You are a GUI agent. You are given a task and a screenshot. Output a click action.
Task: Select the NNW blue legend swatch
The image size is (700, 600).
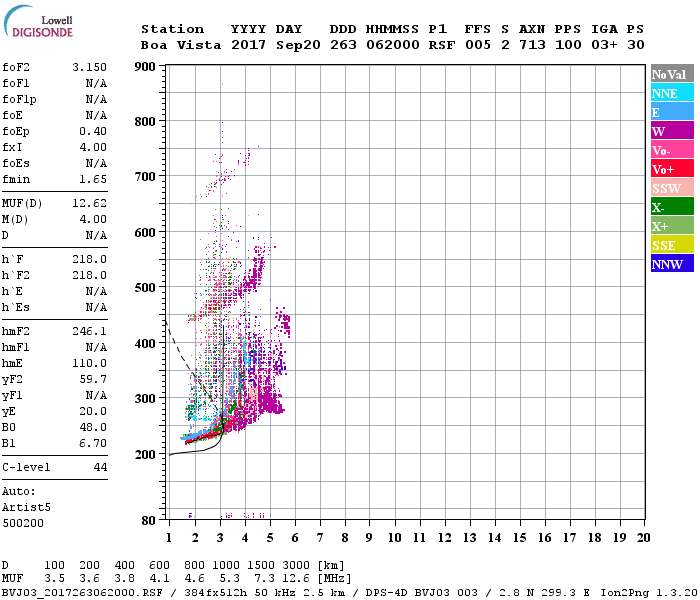coord(672,264)
